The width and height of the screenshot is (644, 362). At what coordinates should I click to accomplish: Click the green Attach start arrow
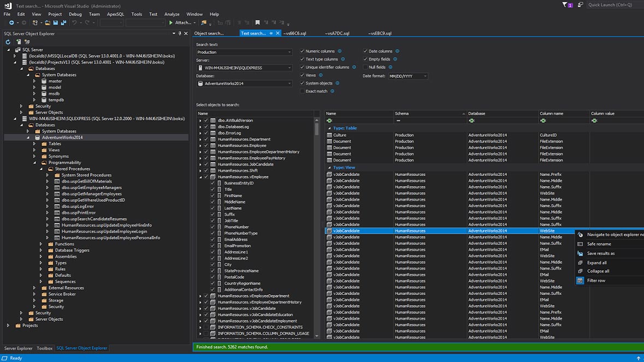tap(171, 22)
